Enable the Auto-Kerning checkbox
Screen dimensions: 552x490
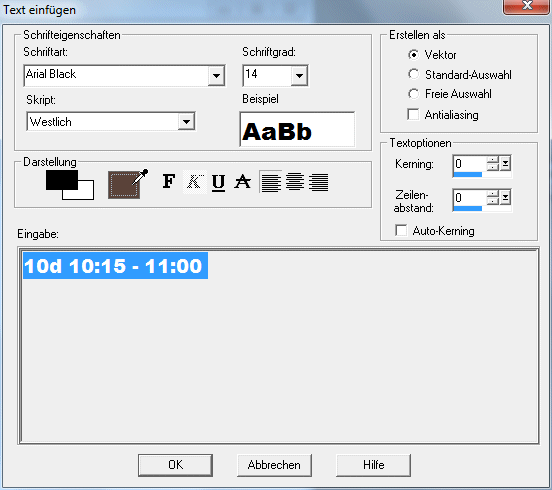coord(401,231)
